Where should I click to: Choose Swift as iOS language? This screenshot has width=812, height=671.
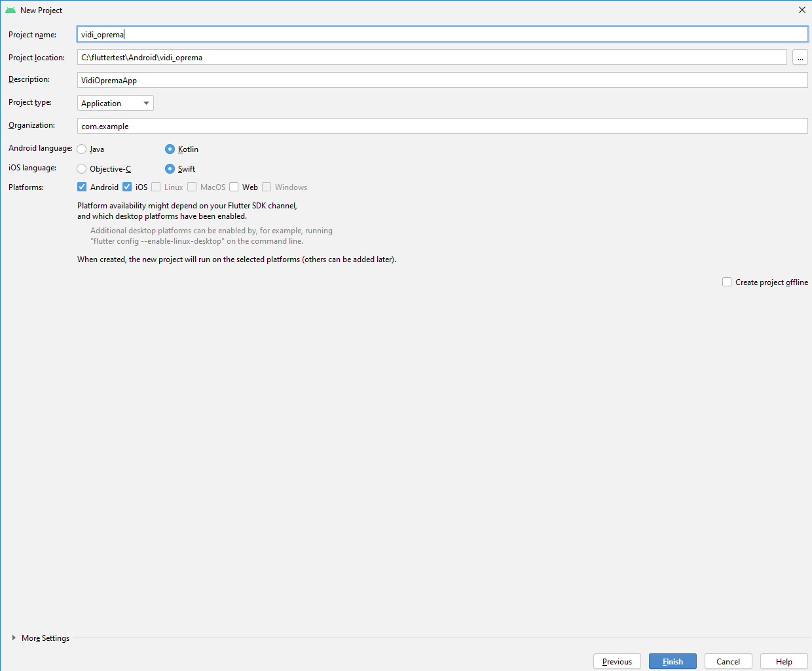(170, 169)
